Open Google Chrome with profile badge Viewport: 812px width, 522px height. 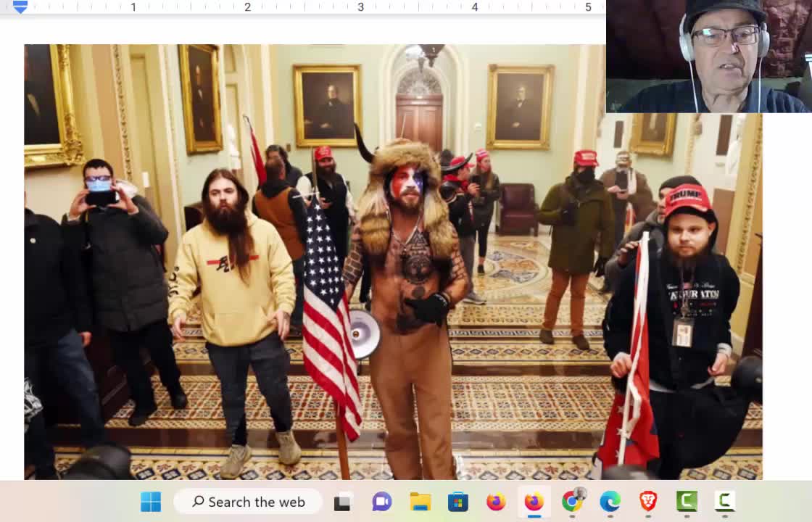pos(573,501)
